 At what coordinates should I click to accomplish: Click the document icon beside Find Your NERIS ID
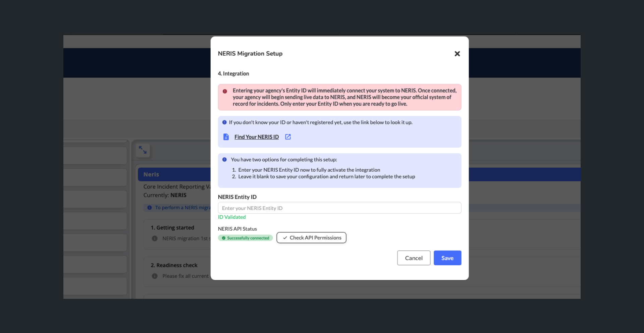pyautogui.click(x=226, y=137)
